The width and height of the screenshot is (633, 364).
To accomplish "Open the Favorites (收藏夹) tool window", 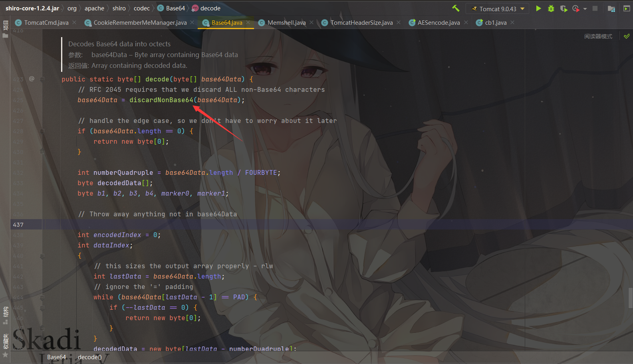I will (x=5, y=346).
